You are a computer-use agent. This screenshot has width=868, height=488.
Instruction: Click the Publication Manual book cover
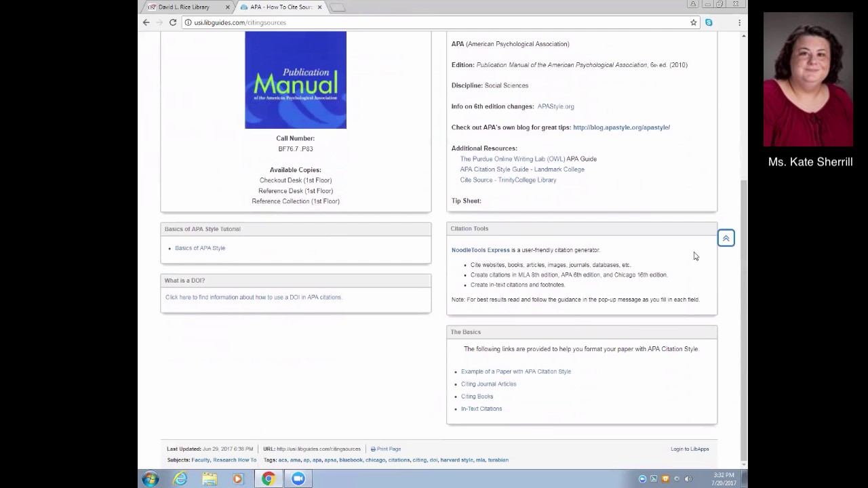(296, 80)
